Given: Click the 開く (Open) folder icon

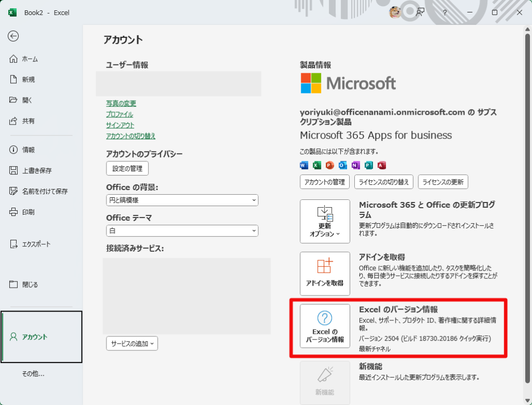Looking at the screenshot, I should point(14,100).
